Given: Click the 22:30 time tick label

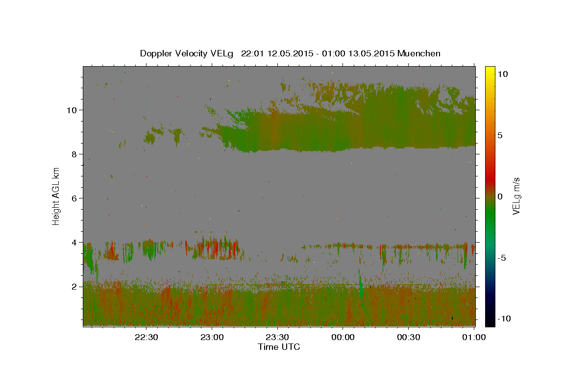Looking at the screenshot, I should point(146,337).
